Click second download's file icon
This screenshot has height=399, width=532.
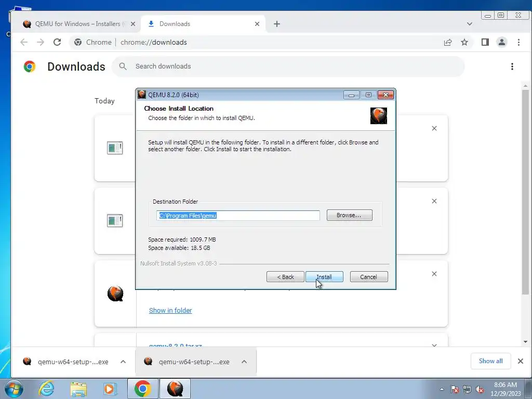tap(115, 220)
